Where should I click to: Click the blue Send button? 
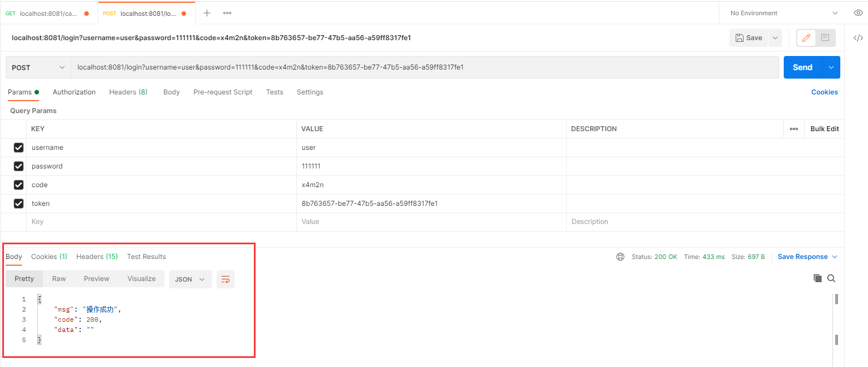[x=803, y=67]
